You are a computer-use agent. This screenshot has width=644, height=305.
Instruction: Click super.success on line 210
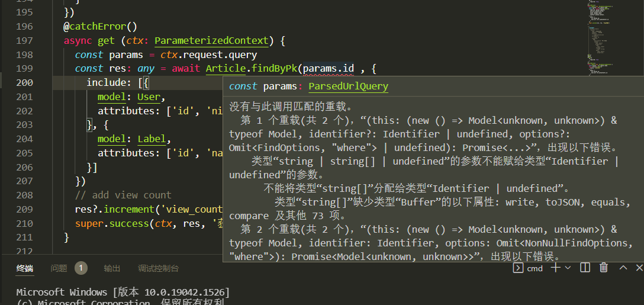pos(112,224)
